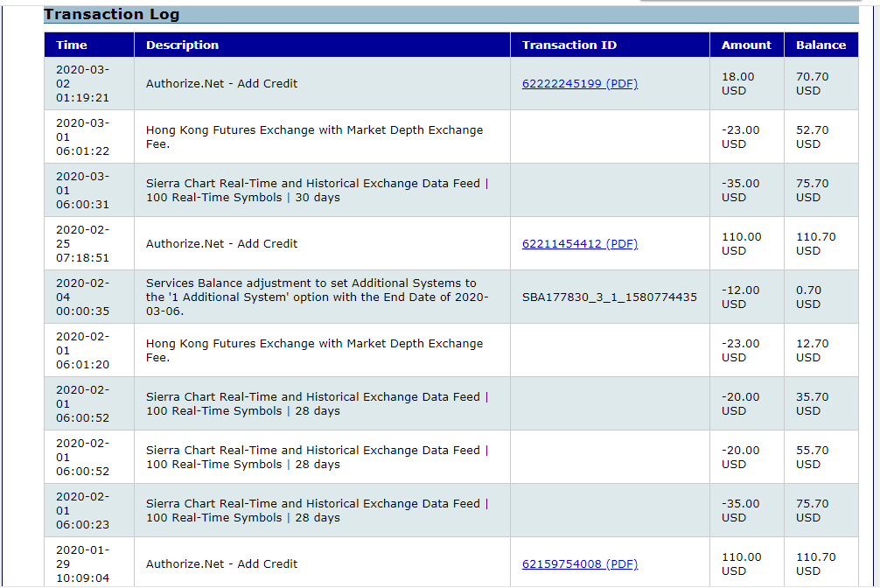Select the amount -12.00 USD
Screen dimensions: 880x588
coord(740,297)
